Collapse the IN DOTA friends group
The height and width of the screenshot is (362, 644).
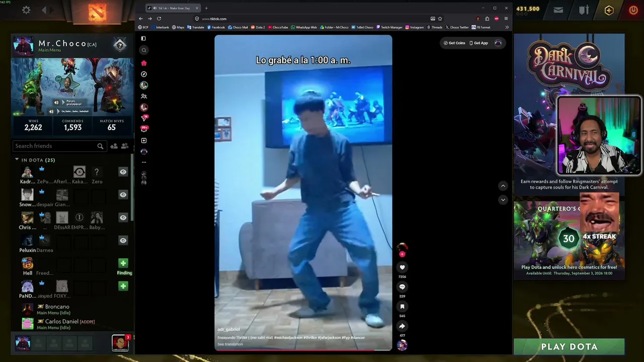(17, 159)
